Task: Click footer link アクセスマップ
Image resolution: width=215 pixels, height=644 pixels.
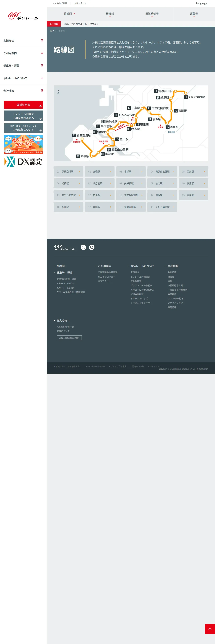Action: [175, 303]
